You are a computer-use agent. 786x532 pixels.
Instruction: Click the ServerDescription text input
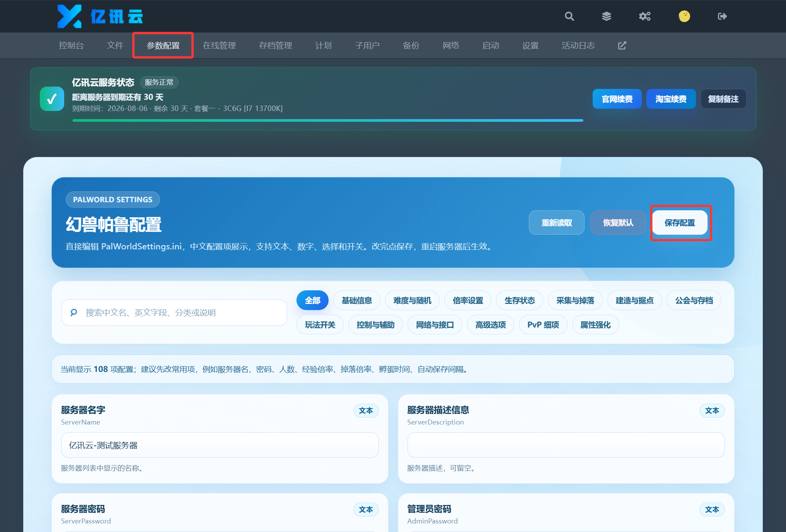[566, 445]
